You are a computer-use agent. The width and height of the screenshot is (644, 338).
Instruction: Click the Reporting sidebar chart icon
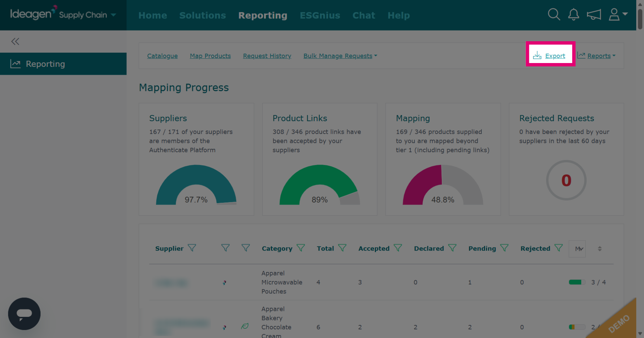(15, 64)
